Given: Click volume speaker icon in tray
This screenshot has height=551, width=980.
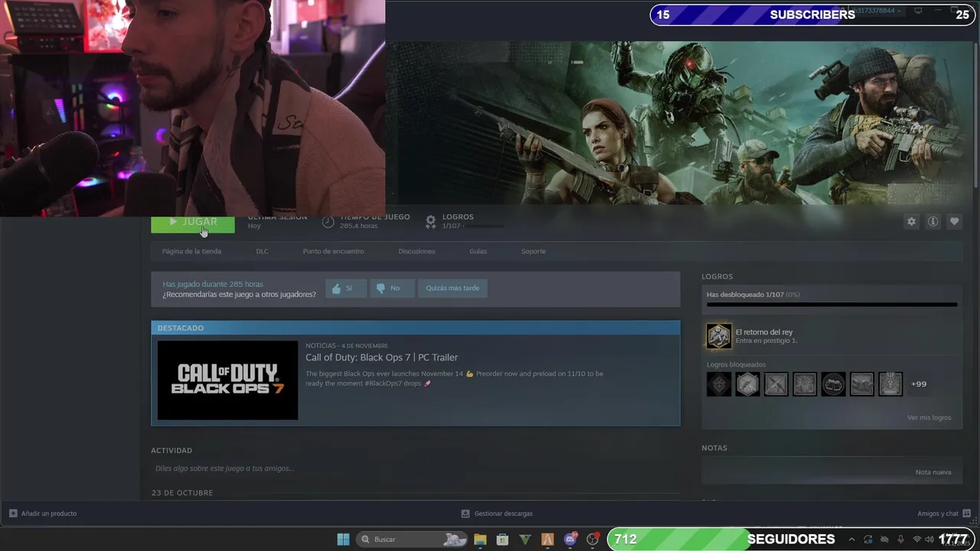Looking at the screenshot, I should point(929,540).
